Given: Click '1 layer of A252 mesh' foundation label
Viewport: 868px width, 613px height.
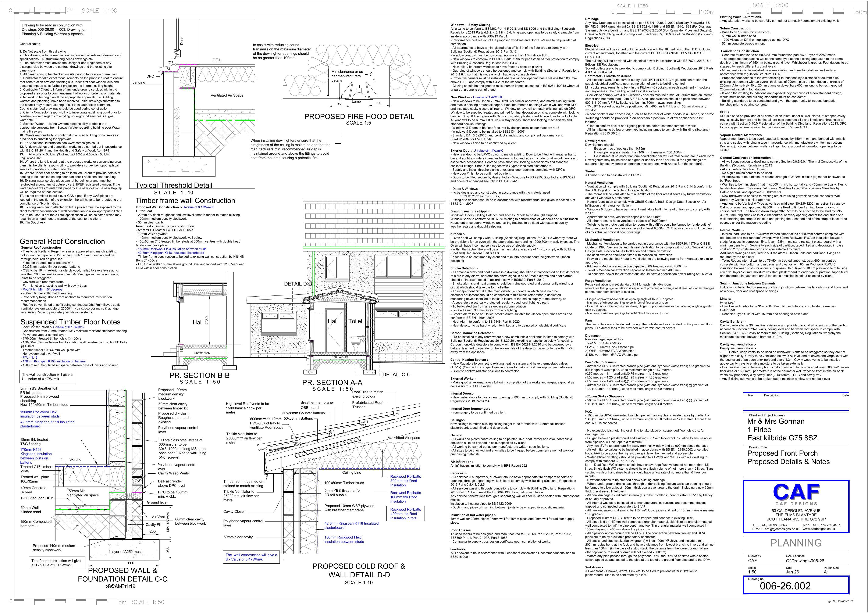Looking at the screenshot, I should tap(125, 552).
